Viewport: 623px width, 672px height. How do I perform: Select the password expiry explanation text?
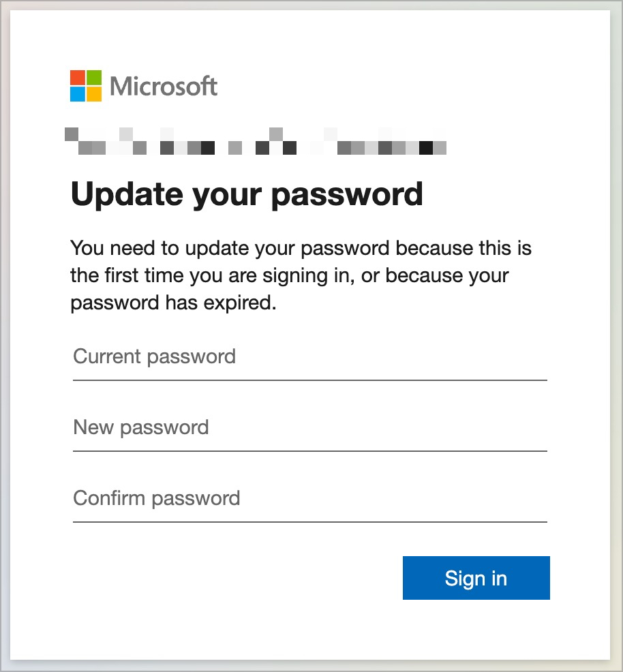pyautogui.click(x=300, y=275)
